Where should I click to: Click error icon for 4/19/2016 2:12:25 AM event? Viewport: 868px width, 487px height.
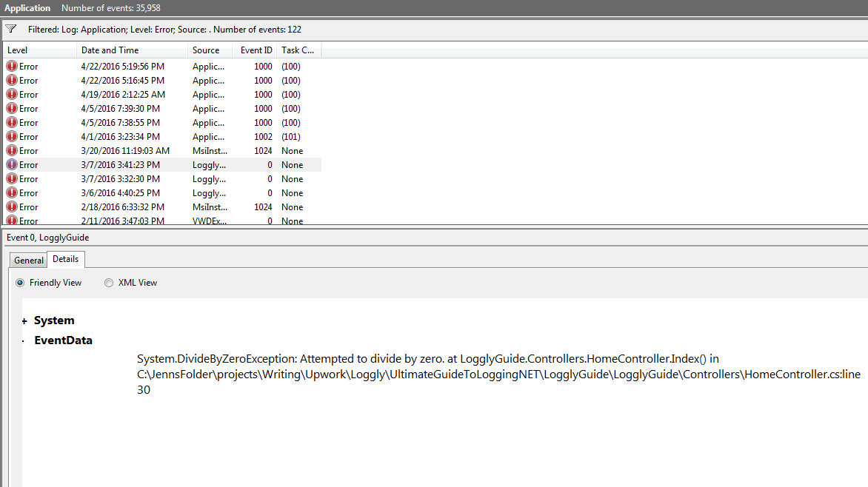click(12, 95)
